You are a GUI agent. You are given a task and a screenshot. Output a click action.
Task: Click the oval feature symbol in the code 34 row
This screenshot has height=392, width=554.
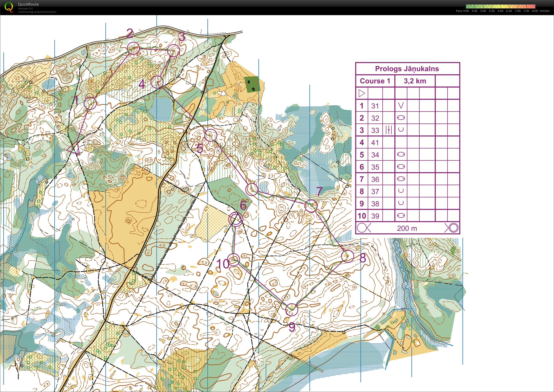(x=401, y=154)
